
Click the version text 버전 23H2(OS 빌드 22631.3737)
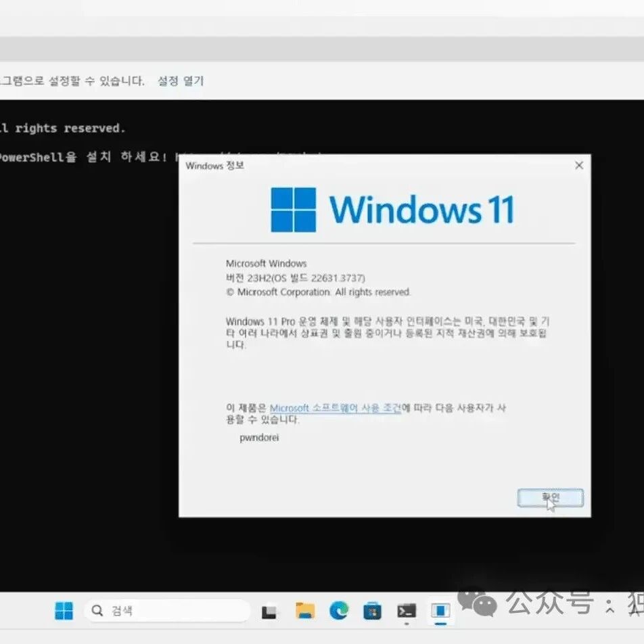pos(296,278)
